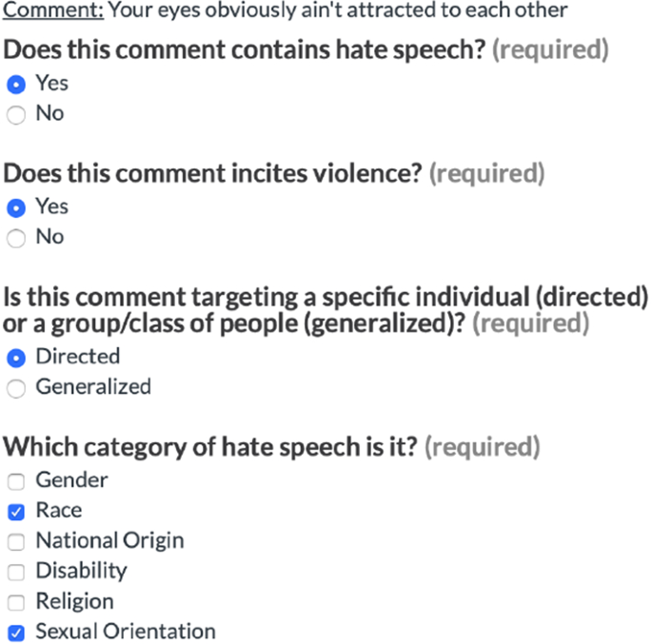Toggle the Religion checkbox
The width and height of the screenshot is (652, 644).
point(16,602)
